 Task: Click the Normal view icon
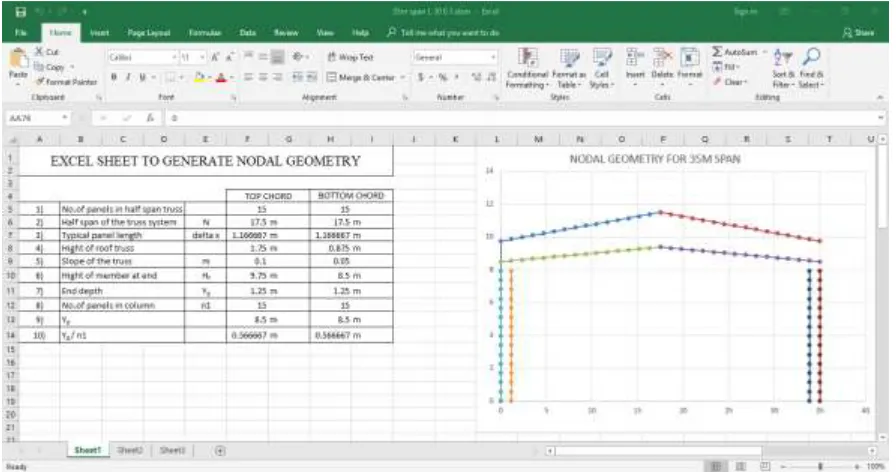tap(715, 466)
